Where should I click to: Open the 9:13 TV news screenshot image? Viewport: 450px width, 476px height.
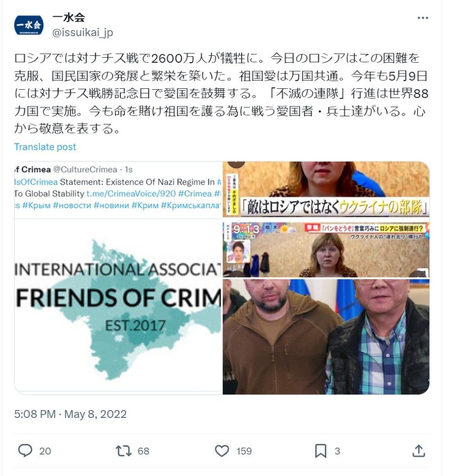326,250
